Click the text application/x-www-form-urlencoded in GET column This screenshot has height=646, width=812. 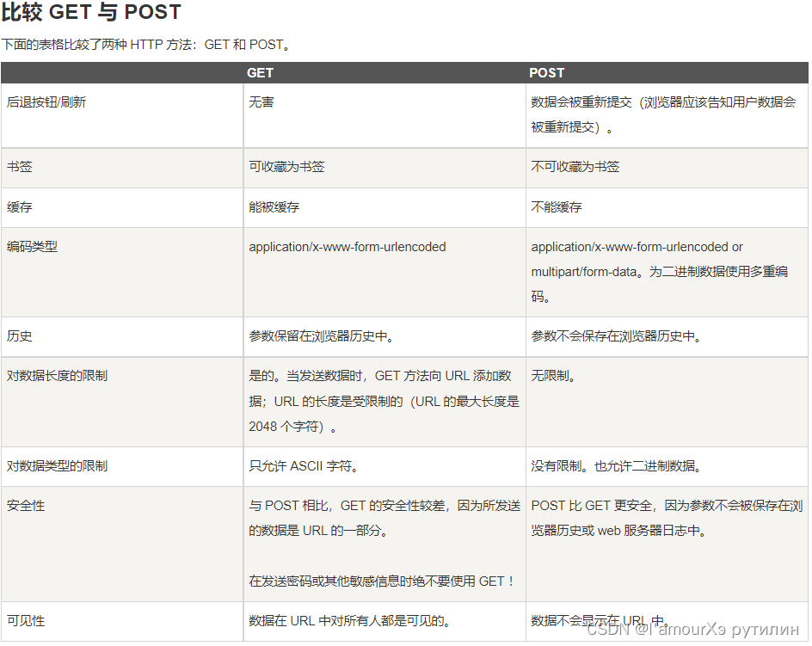click(x=348, y=247)
